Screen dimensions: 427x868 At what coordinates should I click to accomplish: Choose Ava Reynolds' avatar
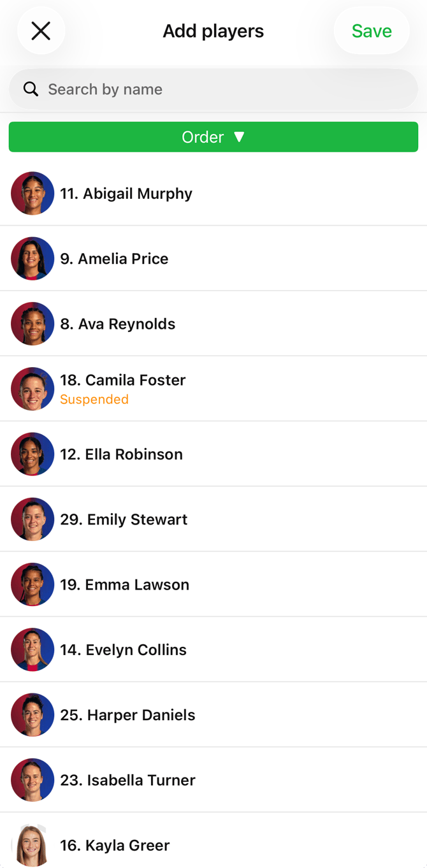[x=33, y=324]
